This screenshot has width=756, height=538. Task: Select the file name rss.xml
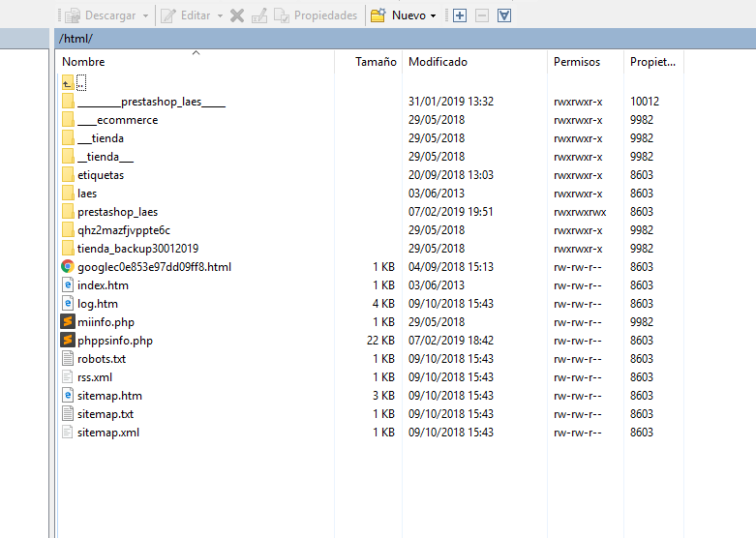click(95, 377)
